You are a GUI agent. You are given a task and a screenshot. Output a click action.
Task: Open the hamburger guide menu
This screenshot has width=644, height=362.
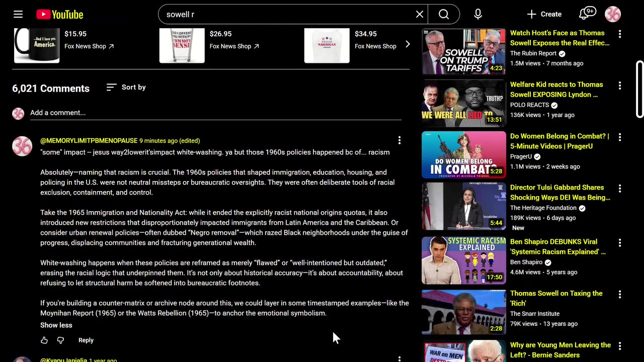click(18, 14)
